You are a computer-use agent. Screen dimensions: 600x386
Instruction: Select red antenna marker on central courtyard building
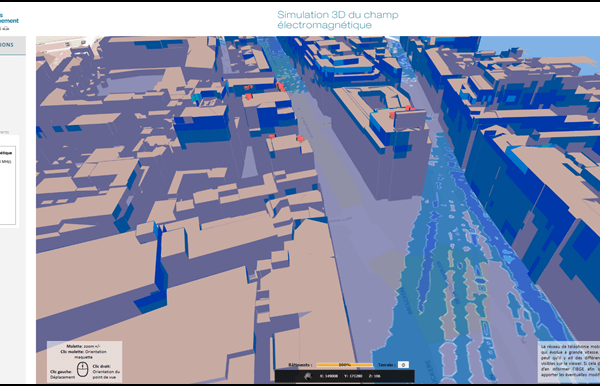click(408, 109)
